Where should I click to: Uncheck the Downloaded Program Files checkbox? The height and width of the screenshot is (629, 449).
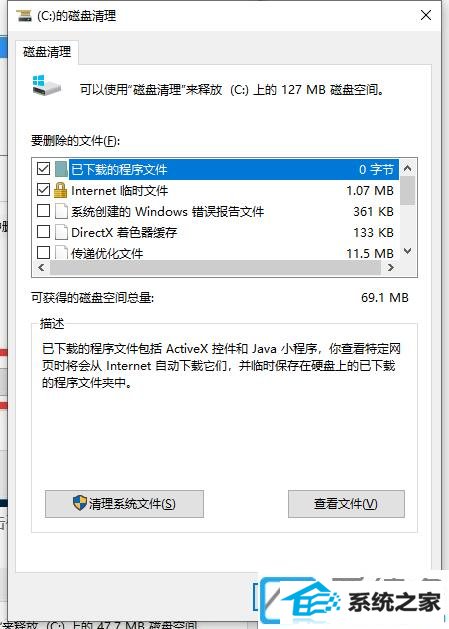pos(43,169)
